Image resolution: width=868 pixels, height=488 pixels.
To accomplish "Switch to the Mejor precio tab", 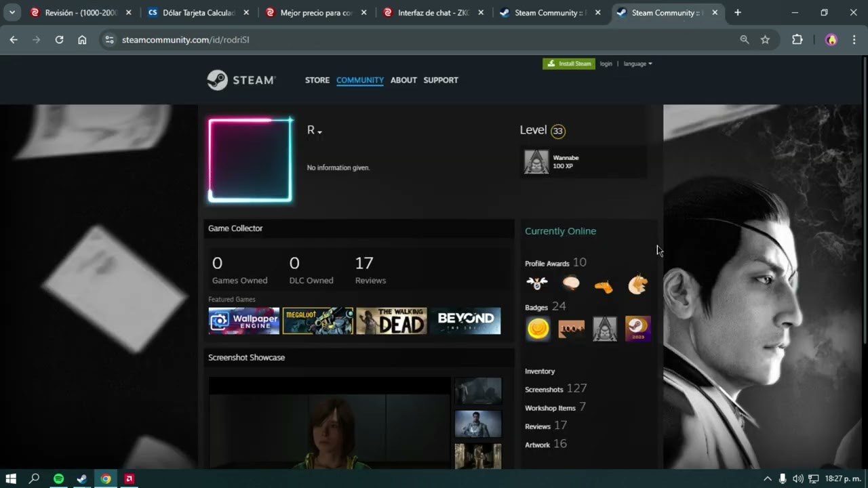I will (316, 12).
